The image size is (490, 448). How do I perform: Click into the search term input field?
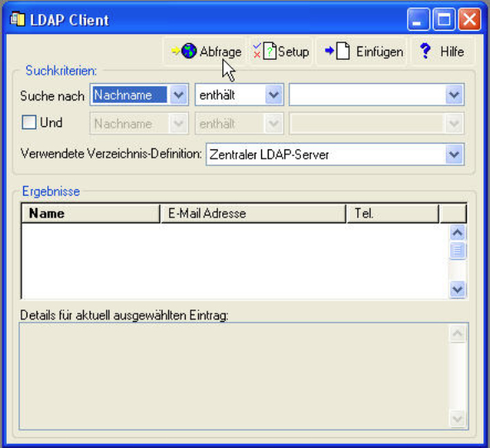(367, 95)
